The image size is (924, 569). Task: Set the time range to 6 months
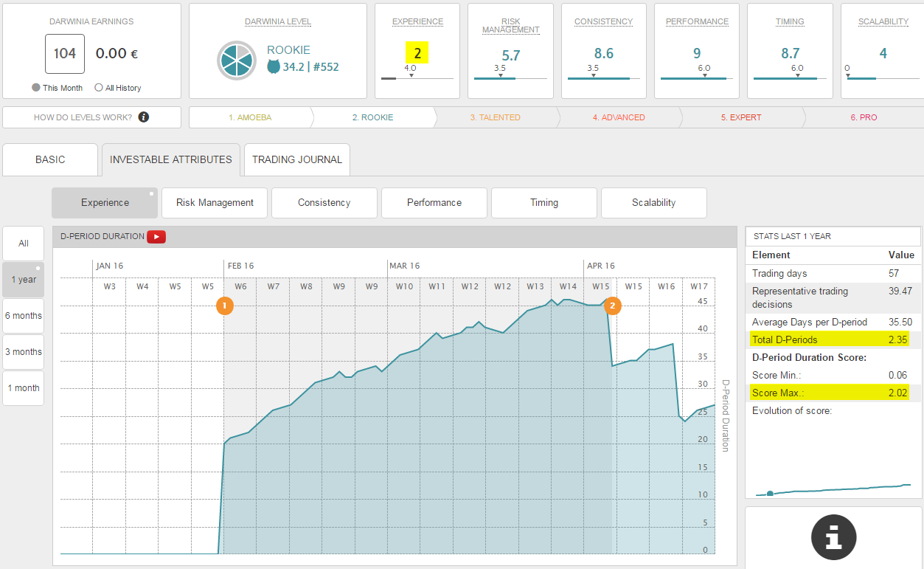[24, 316]
